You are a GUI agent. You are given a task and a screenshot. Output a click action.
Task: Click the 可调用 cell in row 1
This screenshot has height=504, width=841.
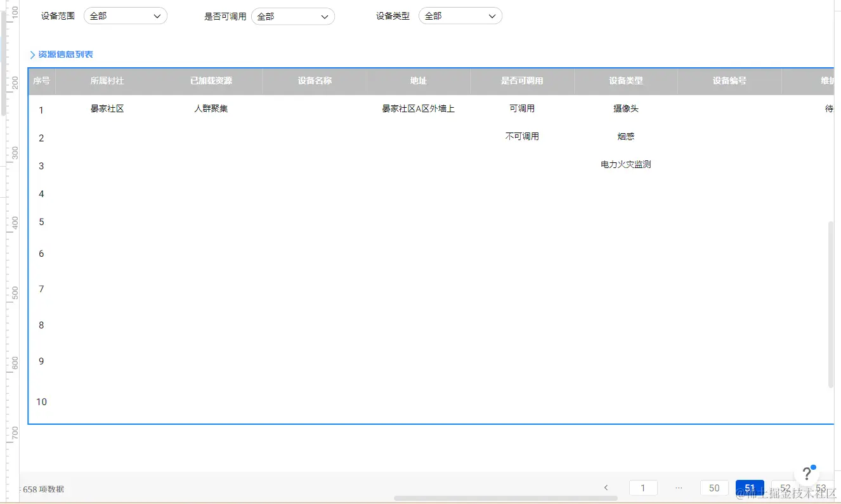click(522, 109)
